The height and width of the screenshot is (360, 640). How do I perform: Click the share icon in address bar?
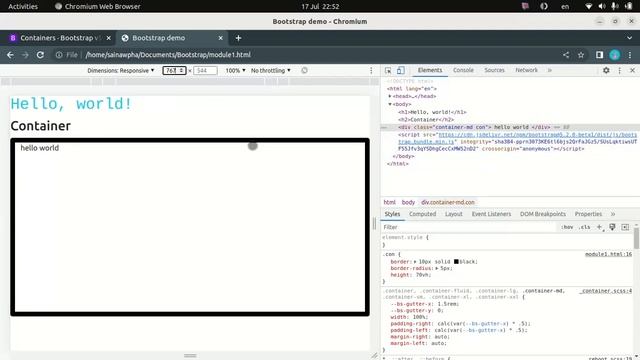pos(566,55)
